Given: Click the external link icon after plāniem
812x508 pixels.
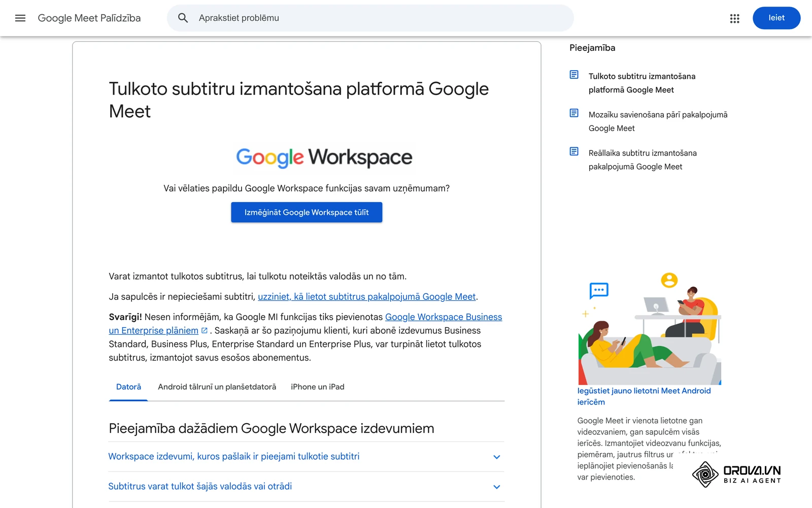Looking at the screenshot, I should pos(204,331).
